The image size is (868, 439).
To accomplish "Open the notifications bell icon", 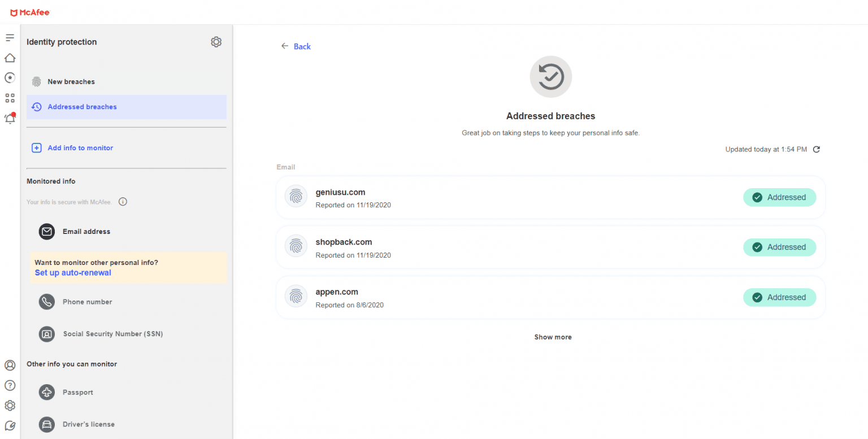I will pos(10,119).
